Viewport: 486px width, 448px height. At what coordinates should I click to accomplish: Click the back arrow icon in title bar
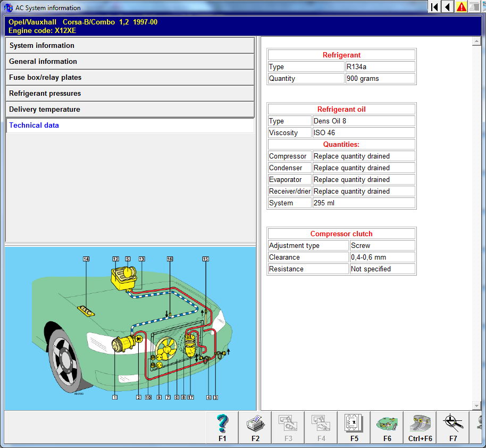click(448, 7)
